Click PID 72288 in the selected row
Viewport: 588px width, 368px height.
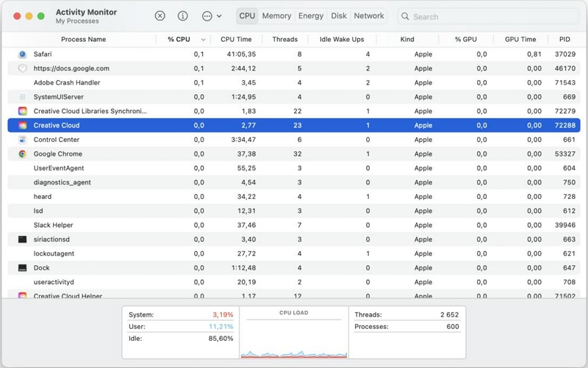[x=565, y=126]
